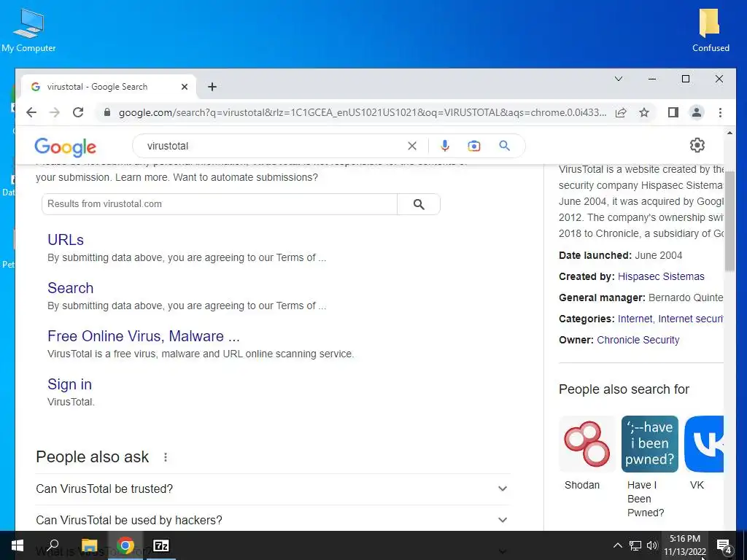Open Chrome tab search dropdown arrow
Image resolution: width=747 pixels, height=560 pixels.
pyautogui.click(x=619, y=79)
